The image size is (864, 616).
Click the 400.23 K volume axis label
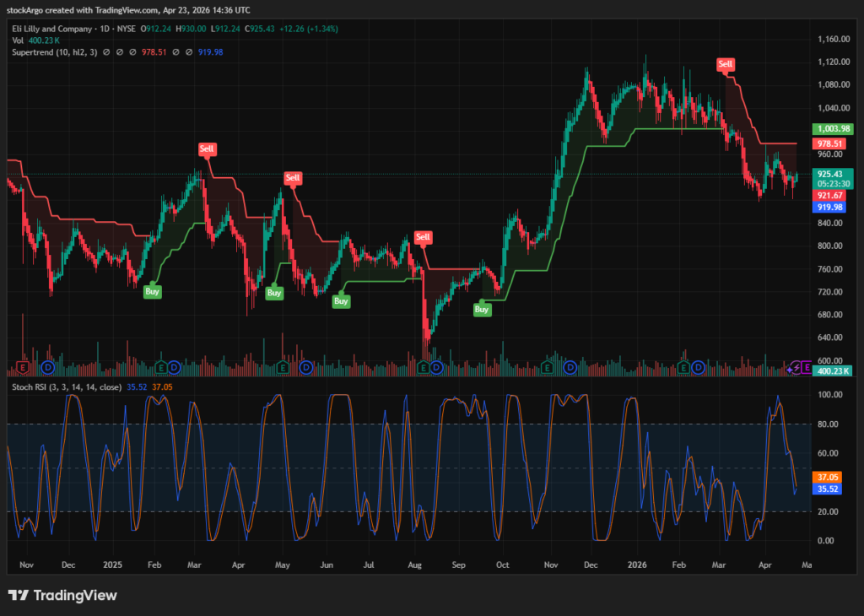pos(833,370)
